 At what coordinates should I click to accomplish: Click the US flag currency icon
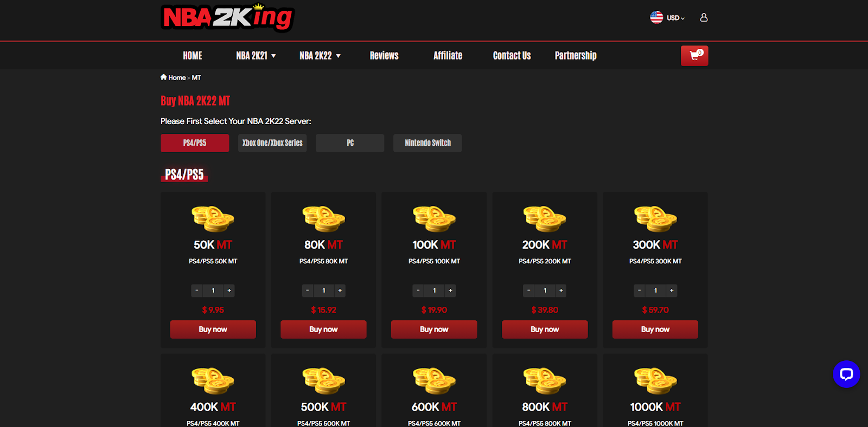click(x=656, y=17)
